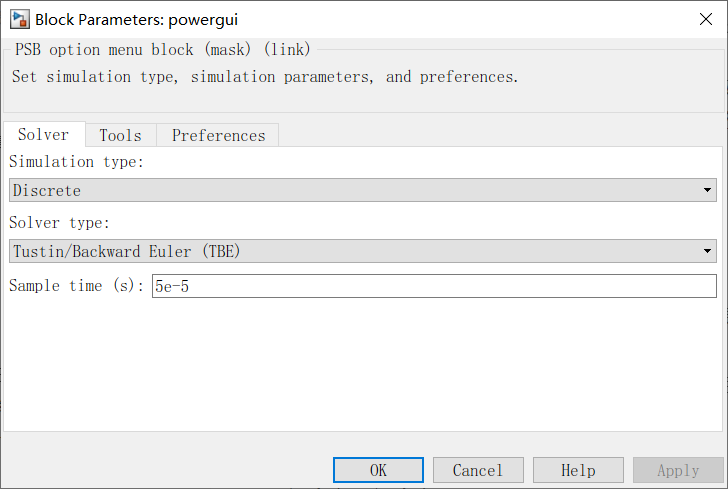Click the PSB option menu block heading
728x489 pixels.
(163, 49)
